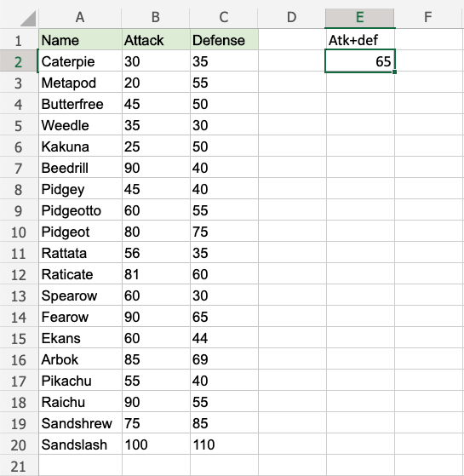Image resolution: width=464 pixels, height=476 pixels.
Task: Click the fill handle of cell E2
Action: (x=394, y=72)
